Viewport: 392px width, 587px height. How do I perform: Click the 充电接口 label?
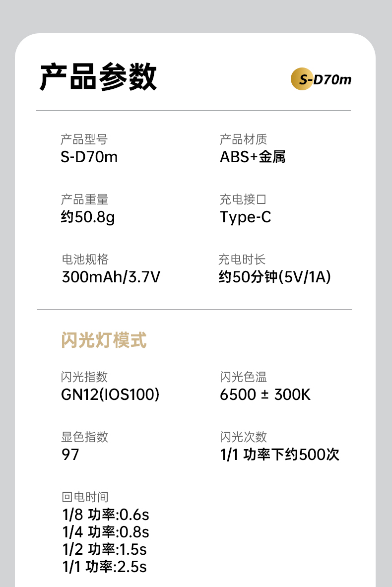coord(243,199)
